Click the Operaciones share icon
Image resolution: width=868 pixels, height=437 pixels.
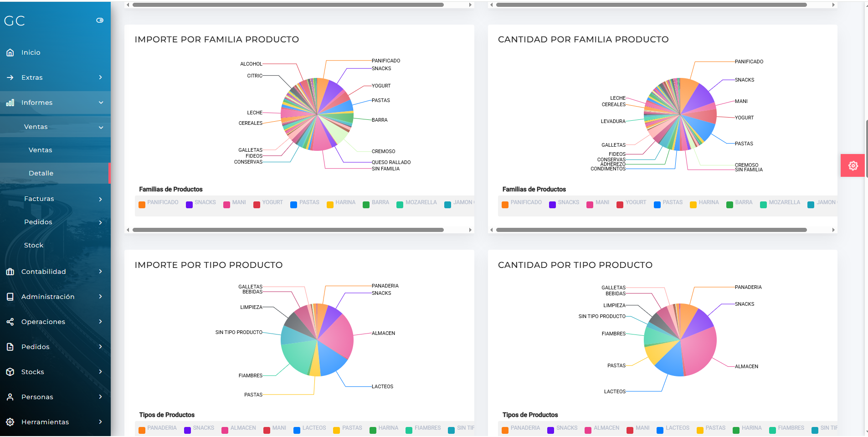[x=10, y=321]
